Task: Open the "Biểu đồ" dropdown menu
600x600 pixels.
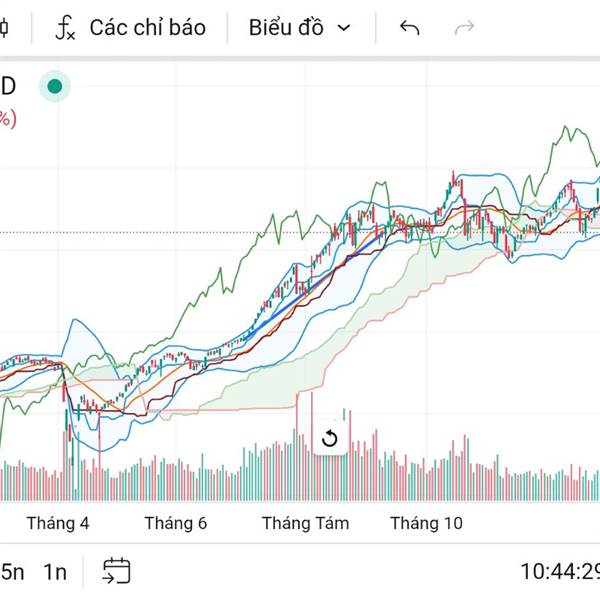Action: 286,27
